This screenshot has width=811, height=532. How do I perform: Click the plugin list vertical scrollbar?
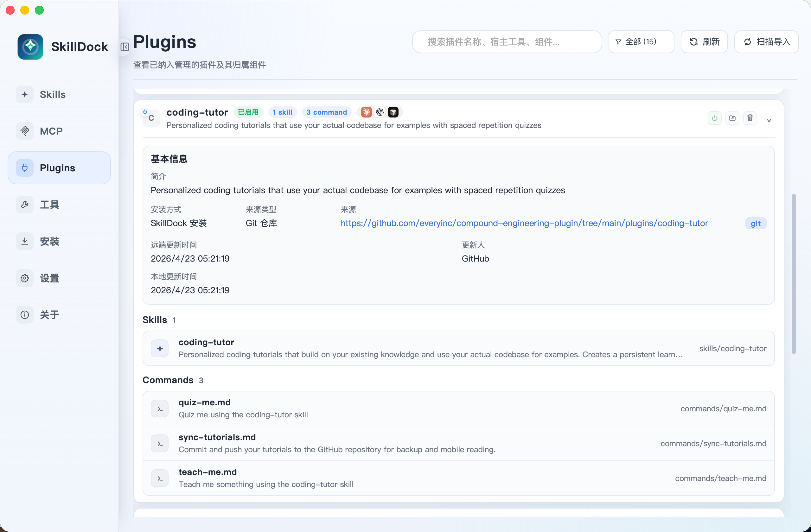(794, 274)
